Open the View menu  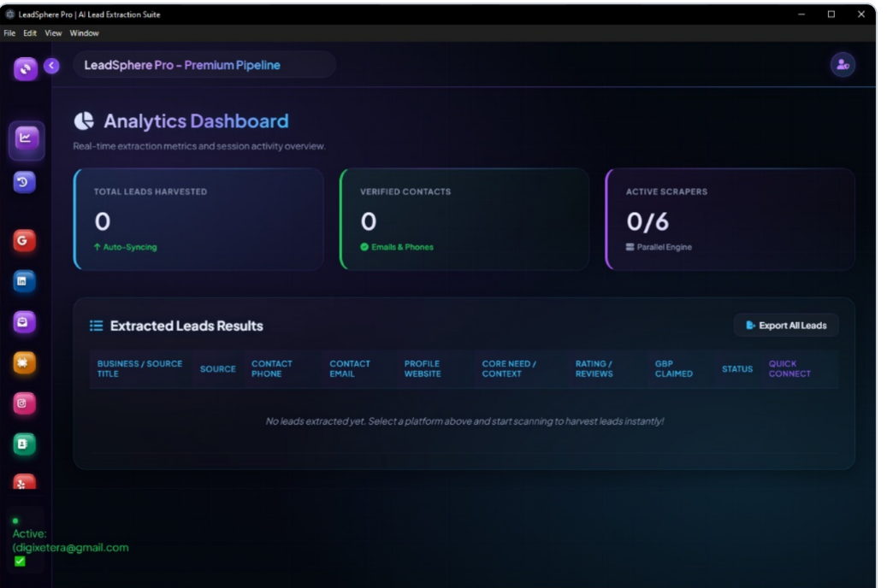(53, 32)
